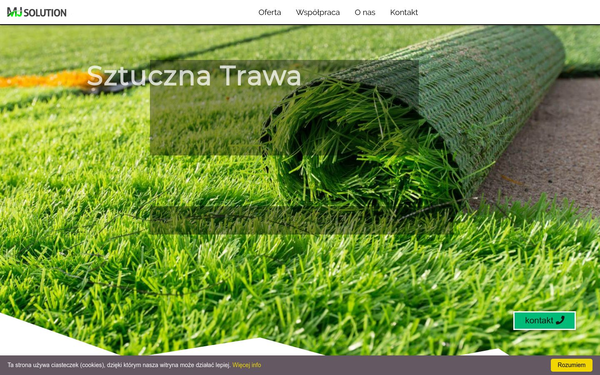The width and height of the screenshot is (600, 375).
Task: Click the phone icon on kontakt button
Action: click(560, 320)
